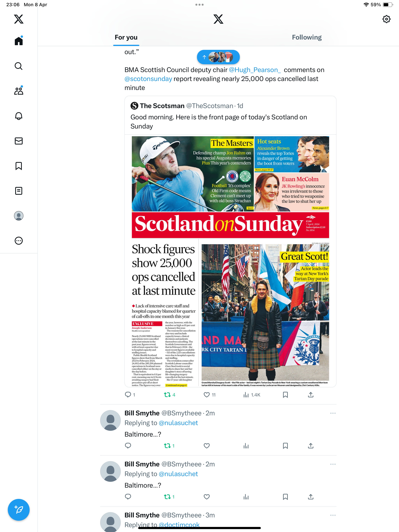Select the For you tab
This screenshot has width=399, height=532.
126,37
